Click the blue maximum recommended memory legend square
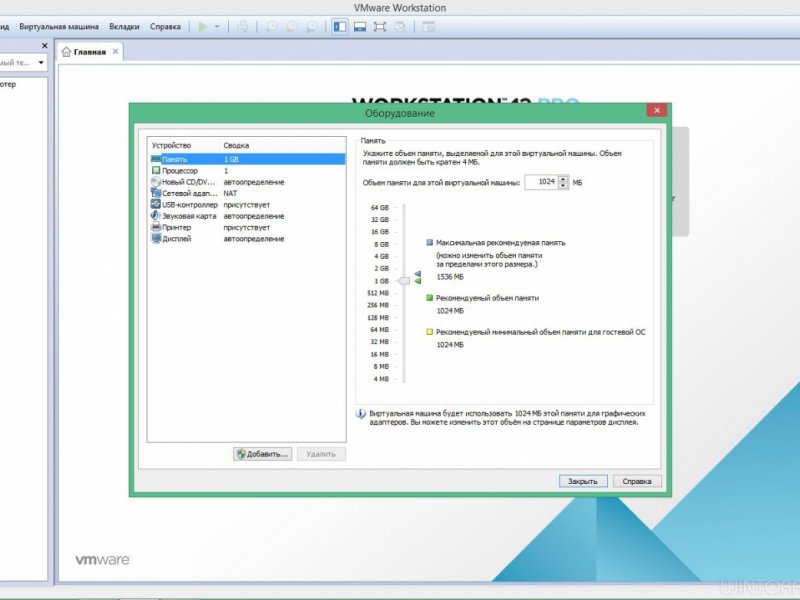 [430, 243]
